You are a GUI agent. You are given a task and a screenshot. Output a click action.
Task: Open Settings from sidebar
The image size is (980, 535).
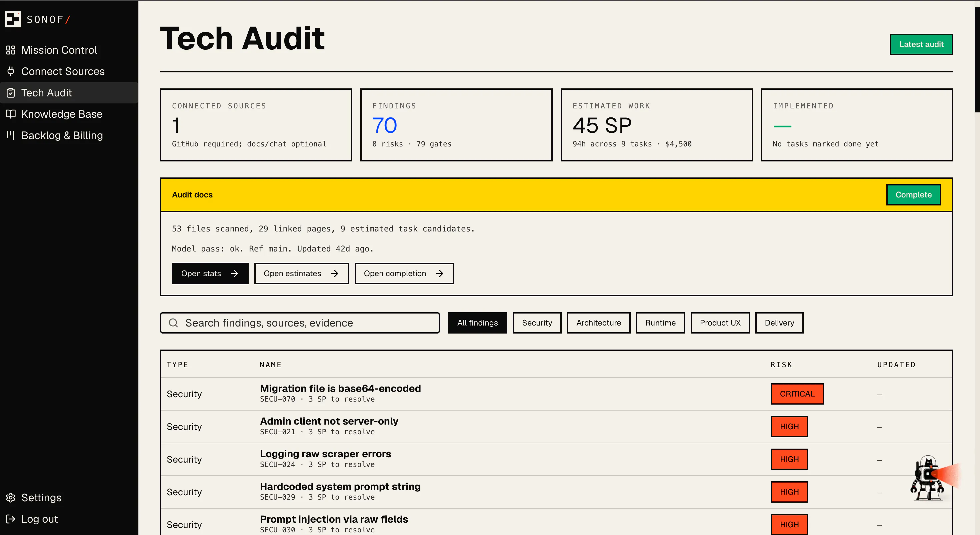tap(69, 497)
